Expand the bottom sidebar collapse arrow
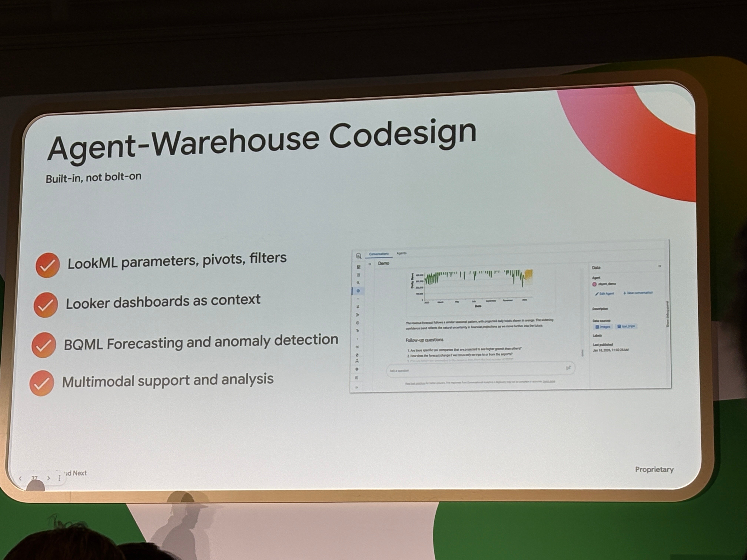This screenshot has width=747, height=560. 357,387
